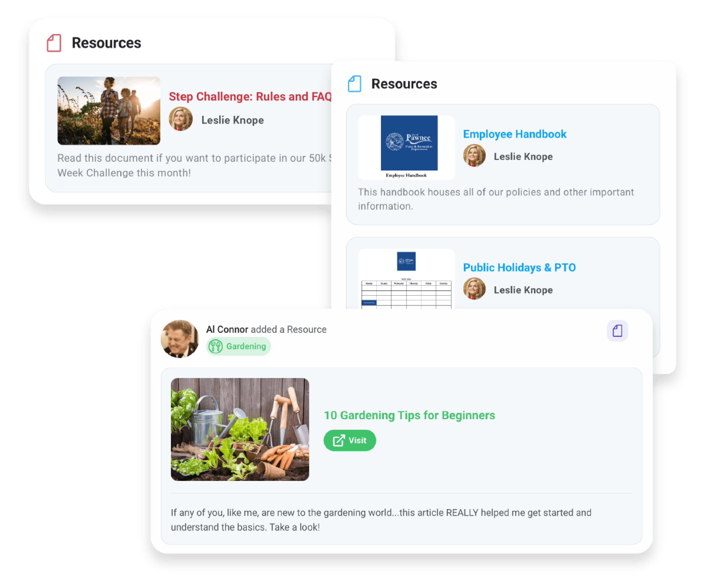Image resolution: width=706 pixels, height=588 pixels.
Task: Click the external link icon inside the Visit button
Action: click(338, 440)
